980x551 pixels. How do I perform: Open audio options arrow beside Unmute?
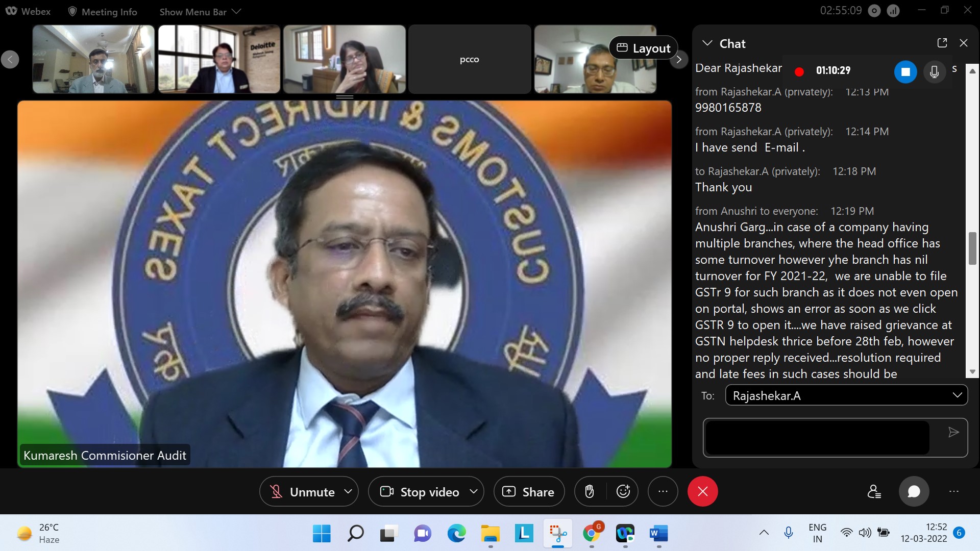tap(349, 491)
